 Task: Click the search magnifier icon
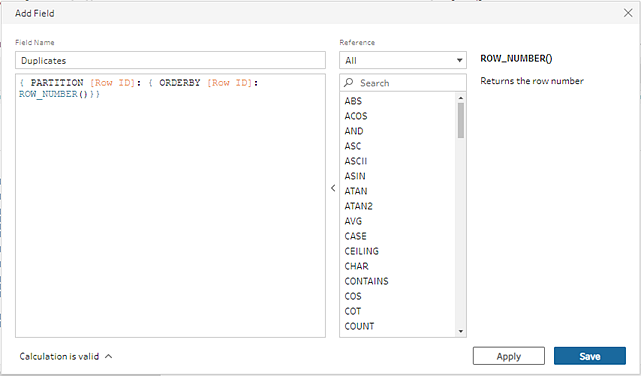tap(348, 83)
